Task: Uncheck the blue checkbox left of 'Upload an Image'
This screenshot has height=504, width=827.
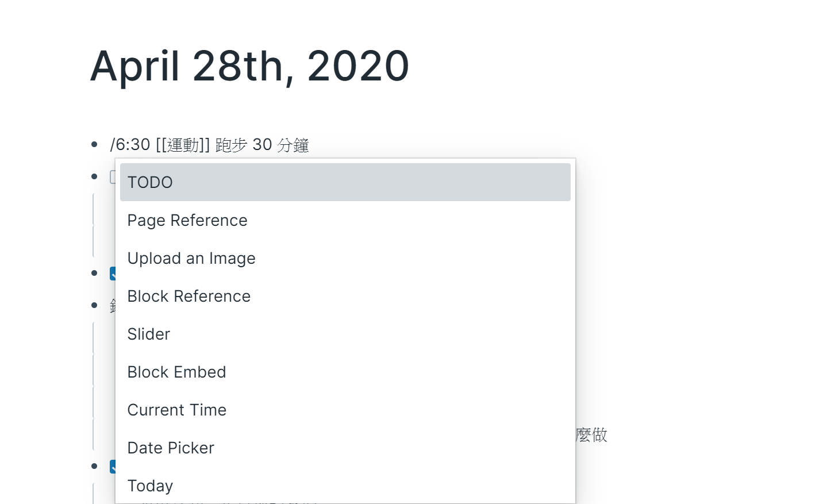Action: [x=113, y=274]
